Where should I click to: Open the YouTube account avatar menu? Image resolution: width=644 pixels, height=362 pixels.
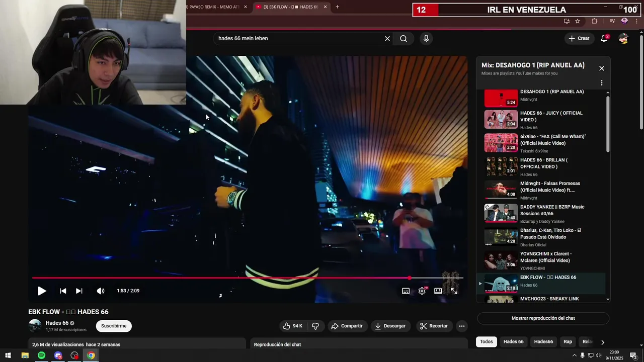[623, 39]
